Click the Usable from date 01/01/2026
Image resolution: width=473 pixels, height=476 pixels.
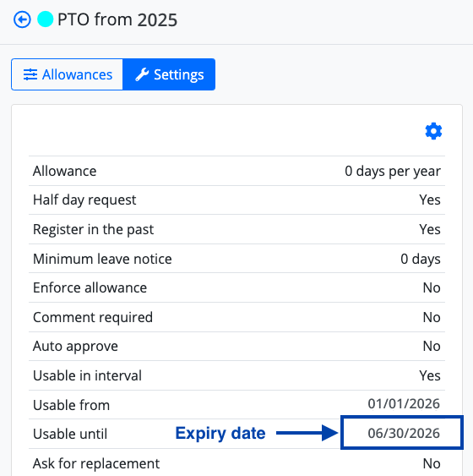[404, 404]
